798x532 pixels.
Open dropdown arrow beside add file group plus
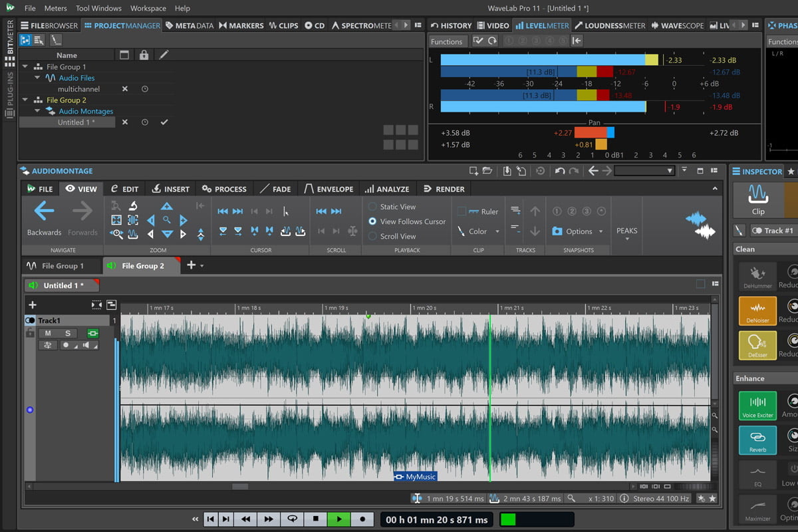[202, 266]
